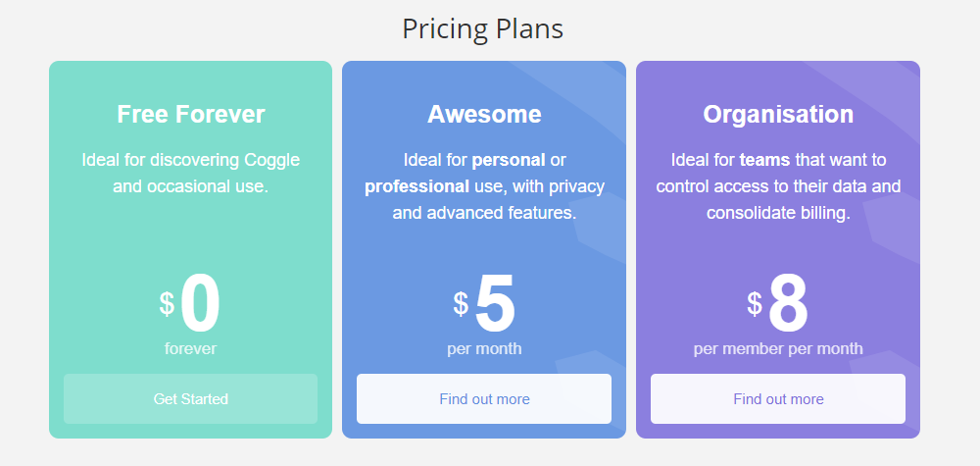Click the 'per month' billing label
Viewport: 980px width, 466px height.
pyautogui.click(x=484, y=348)
